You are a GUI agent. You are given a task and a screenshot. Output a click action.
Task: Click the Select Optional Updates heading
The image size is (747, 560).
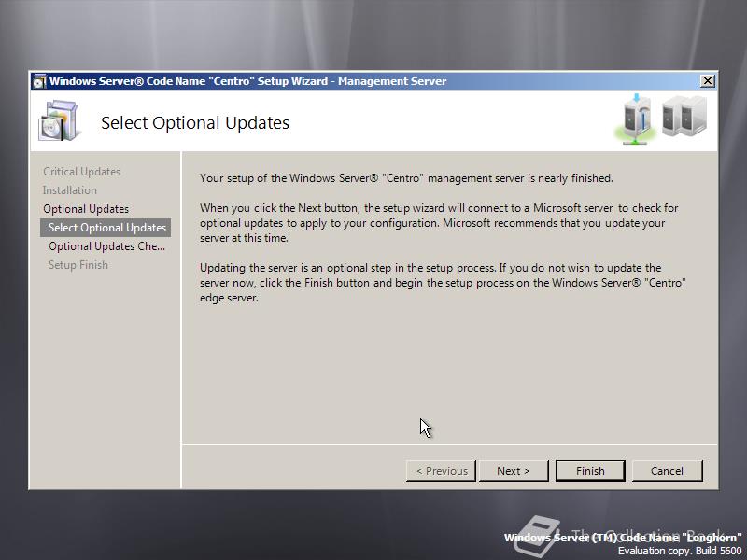pyautogui.click(x=195, y=123)
